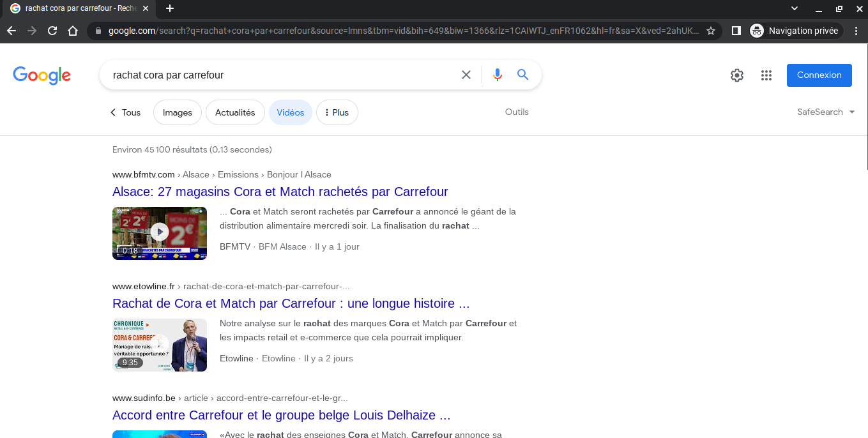Open the Chrome three-dot menu
Screen dimensions: 868x438
click(x=856, y=31)
